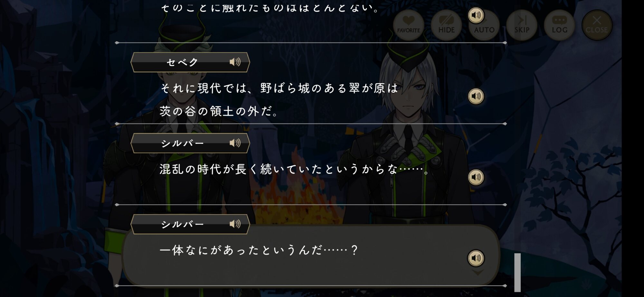This screenshot has width=644, height=297.
Task: Click speaker icon in first シルバー name plate
Action: click(235, 143)
